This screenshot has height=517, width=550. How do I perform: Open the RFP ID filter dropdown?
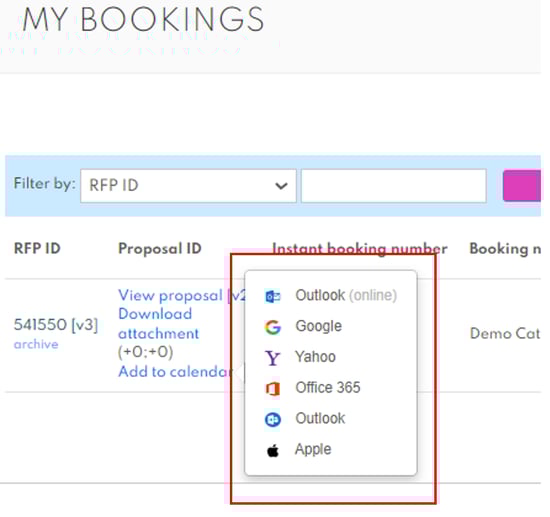click(x=188, y=186)
